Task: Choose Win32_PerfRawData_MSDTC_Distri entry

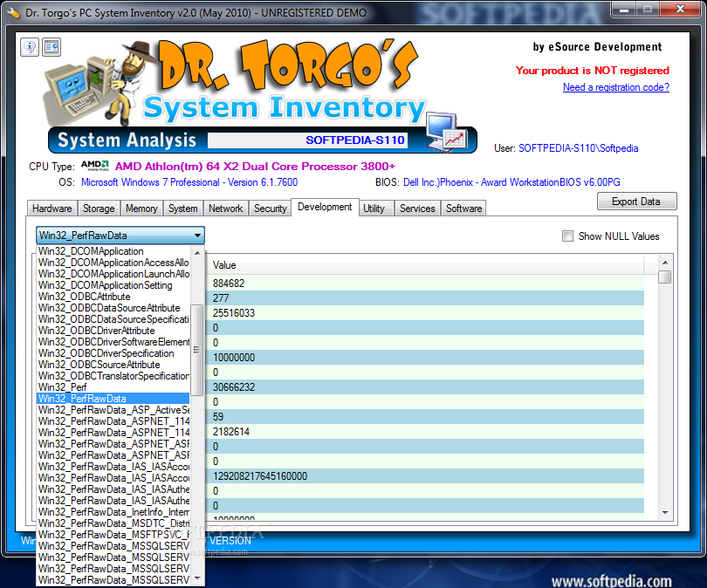Action: point(113,523)
